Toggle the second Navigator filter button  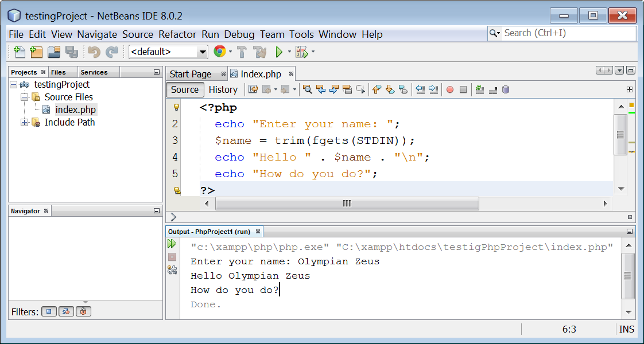pyautogui.click(x=66, y=312)
